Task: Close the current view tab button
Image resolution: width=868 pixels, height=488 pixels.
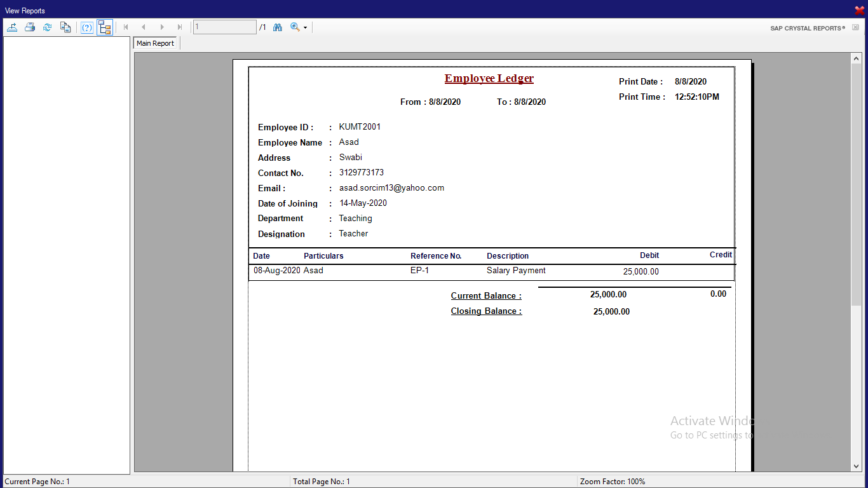Action: click(855, 27)
